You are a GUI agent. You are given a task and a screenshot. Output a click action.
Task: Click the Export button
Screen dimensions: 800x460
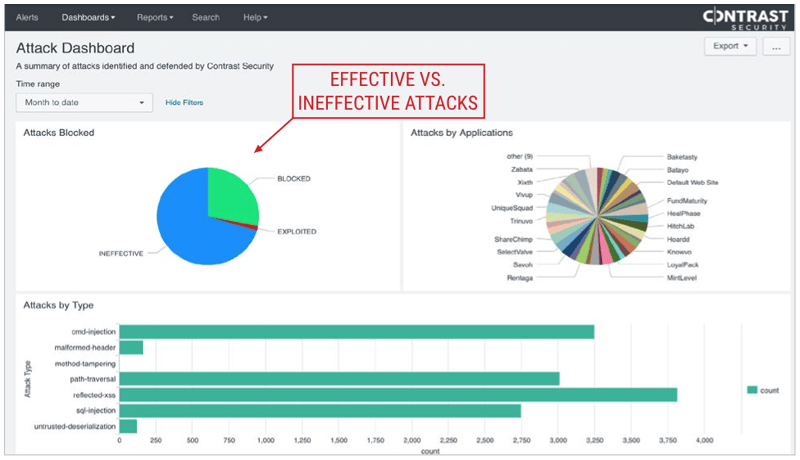pos(731,46)
